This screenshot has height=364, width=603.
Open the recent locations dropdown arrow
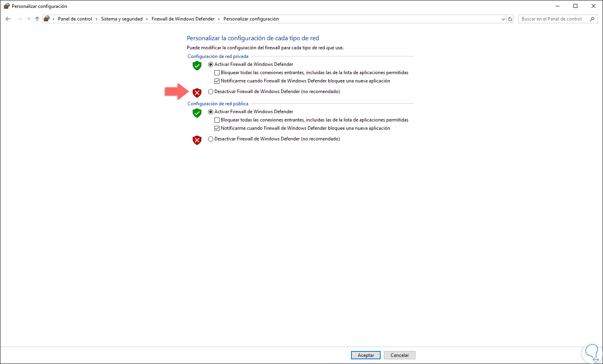pos(29,19)
